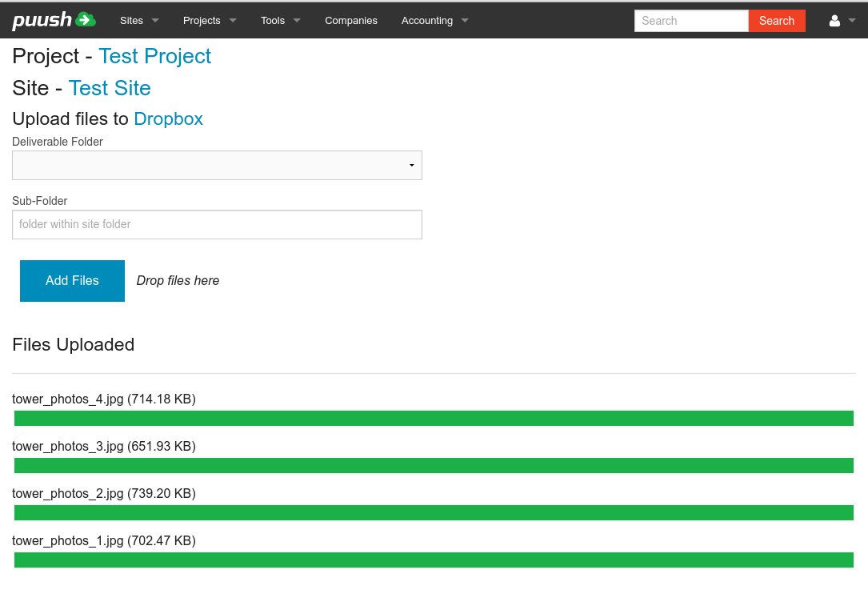Open the Projects navigation menu
The height and width of the screenshot is (606, 868).
(x=210, y=21)
